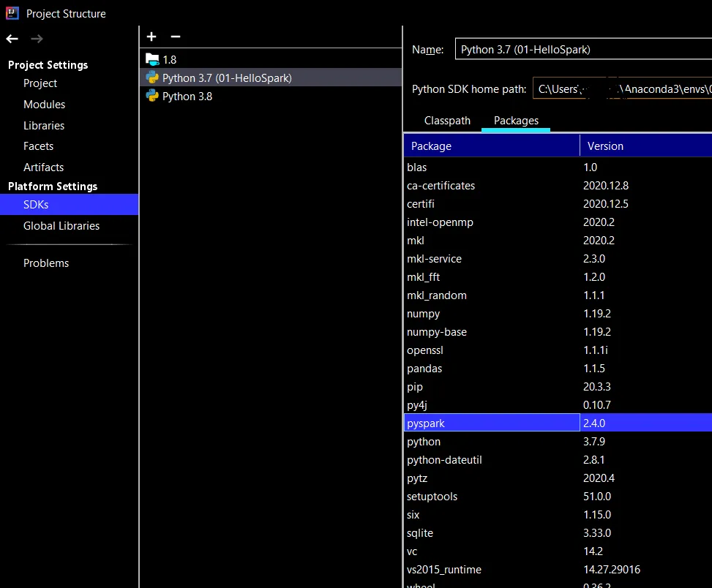The width and height of the screenshot is (712, 588).
Task: Select the sqlite package row
Action: (558, 532)
